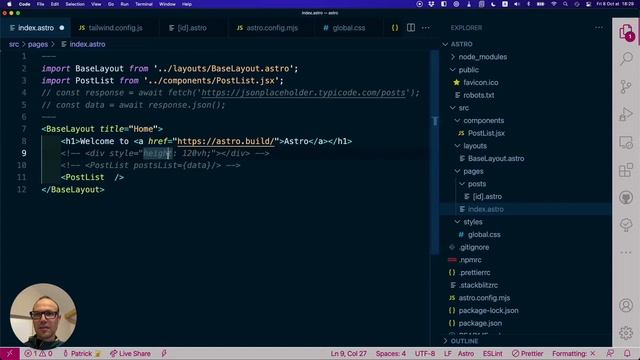Open the Explorer view in activity bar
Image resolution: width=640 pixels, height=360 pixels.
626,31
